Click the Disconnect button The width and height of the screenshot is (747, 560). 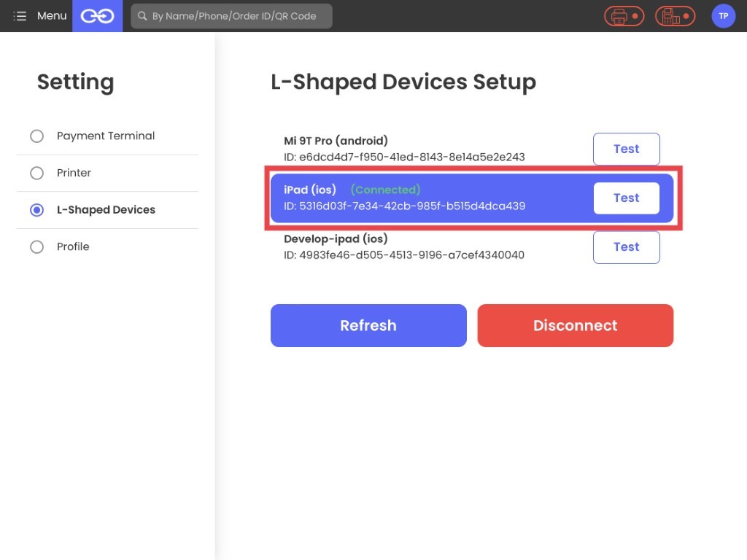tap(575, 326)
